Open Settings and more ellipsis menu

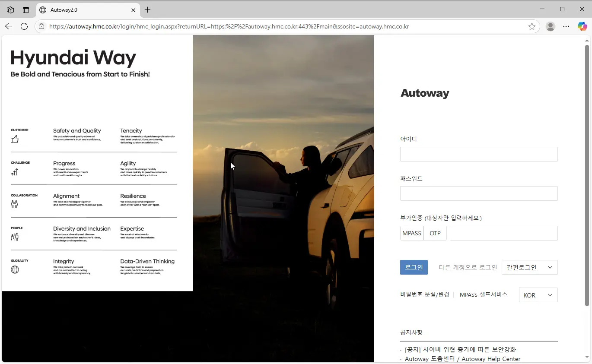coord(566,26)
